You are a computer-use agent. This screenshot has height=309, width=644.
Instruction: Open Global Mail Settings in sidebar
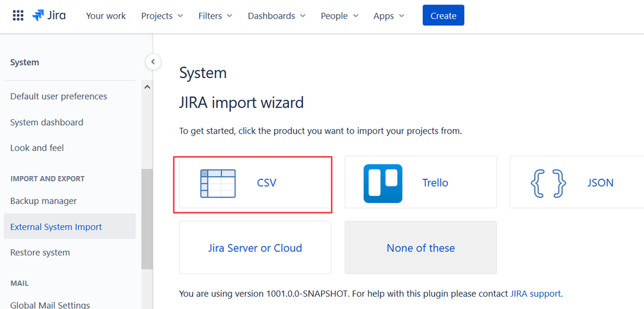pyautogui.click(x=50, y=304)
